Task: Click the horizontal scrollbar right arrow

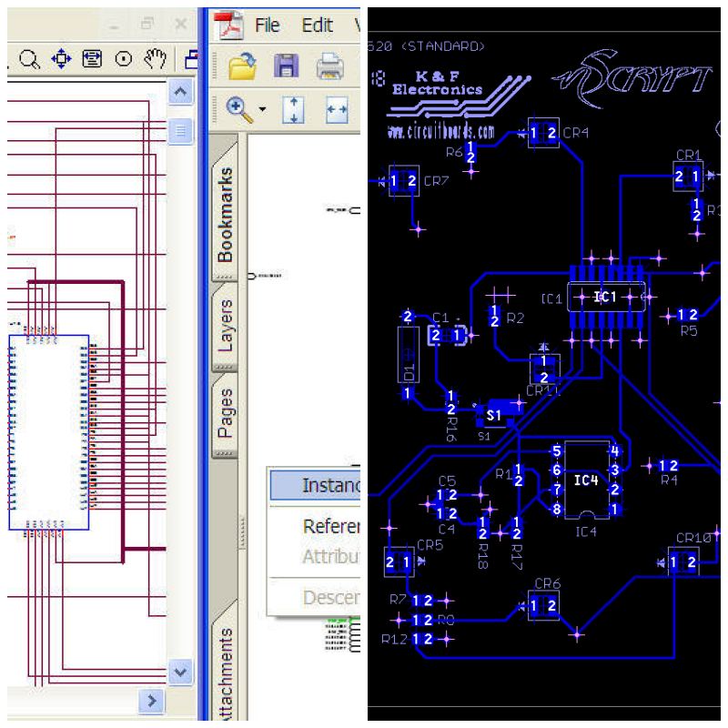Action: [x=151, y=701]
